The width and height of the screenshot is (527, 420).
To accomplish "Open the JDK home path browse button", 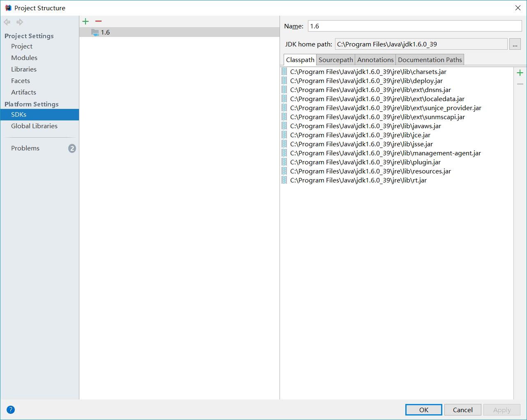I will tap(515, 44).
